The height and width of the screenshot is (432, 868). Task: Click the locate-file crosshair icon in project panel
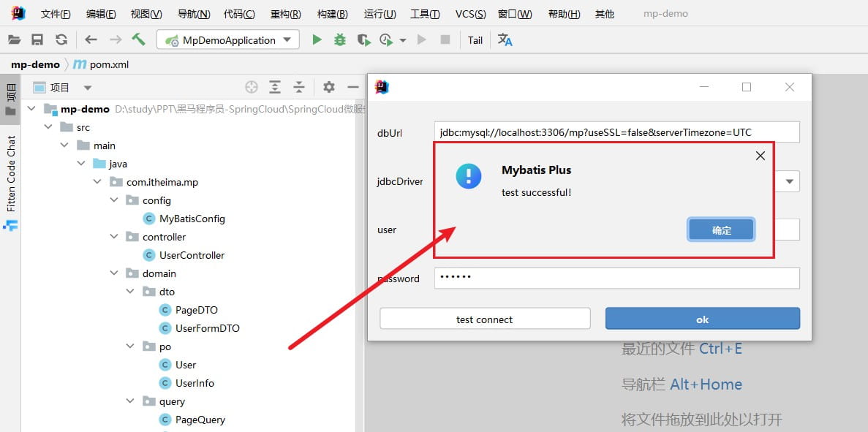[252, 88]
